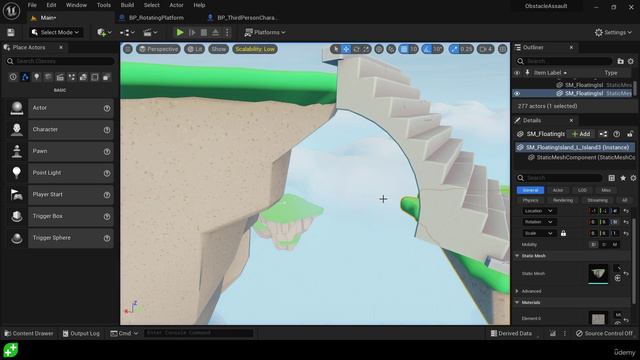The height and width of the screenshot is (360, 640).
Task: Open the Platforms dropdown
Action: (x=265, y=32)
